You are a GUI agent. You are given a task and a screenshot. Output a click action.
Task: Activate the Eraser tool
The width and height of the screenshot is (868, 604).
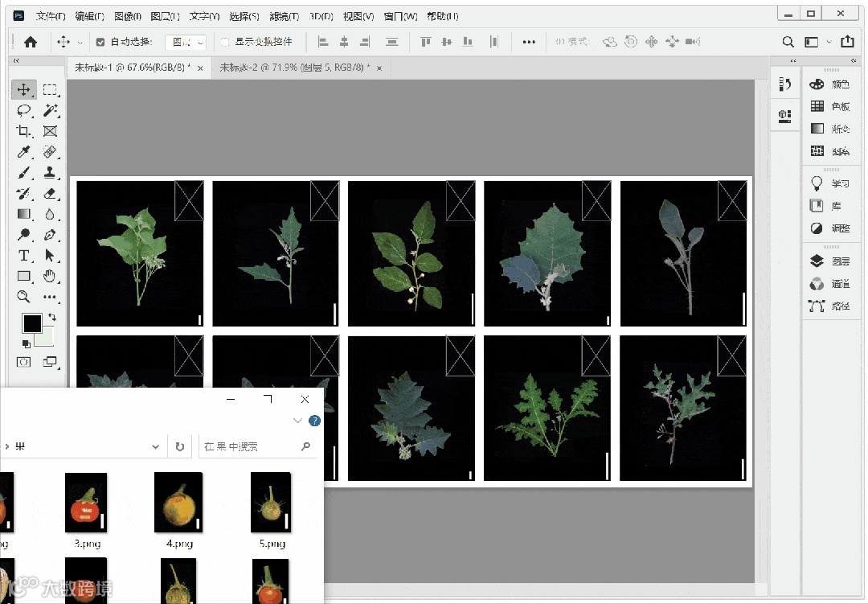[50, 194]
